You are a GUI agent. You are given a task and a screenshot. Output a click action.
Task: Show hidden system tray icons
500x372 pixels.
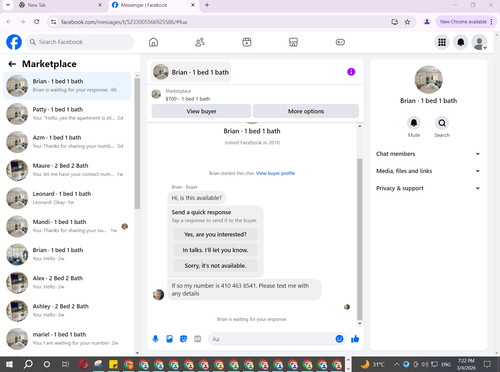(x=397, y=364)
